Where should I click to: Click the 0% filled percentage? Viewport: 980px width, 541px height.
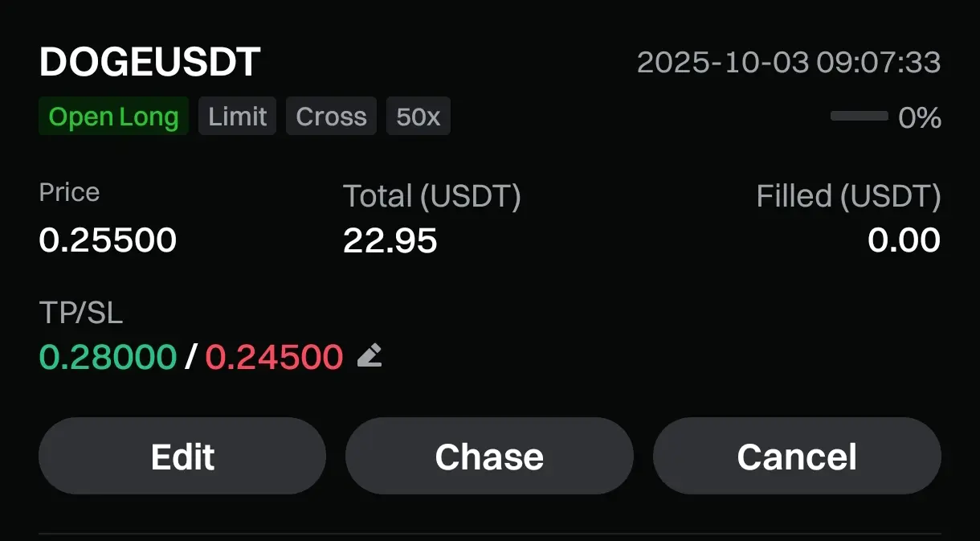point(920,118)
